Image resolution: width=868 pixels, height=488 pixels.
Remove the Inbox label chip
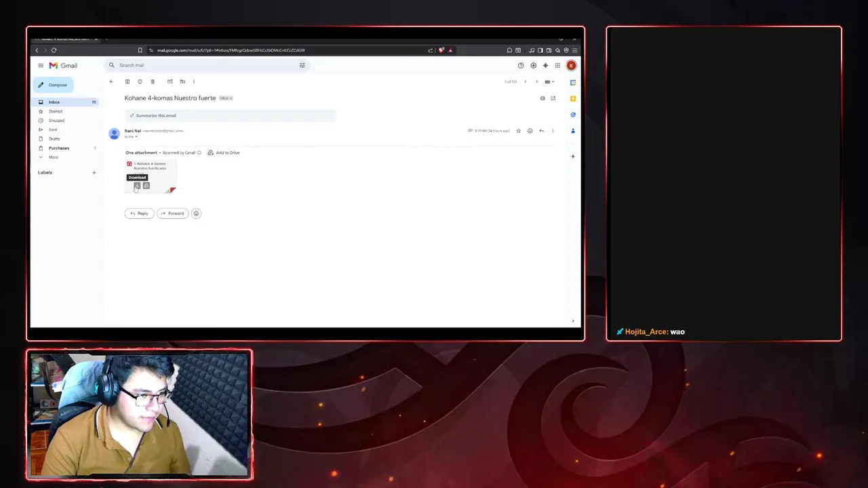click(231, 98)
